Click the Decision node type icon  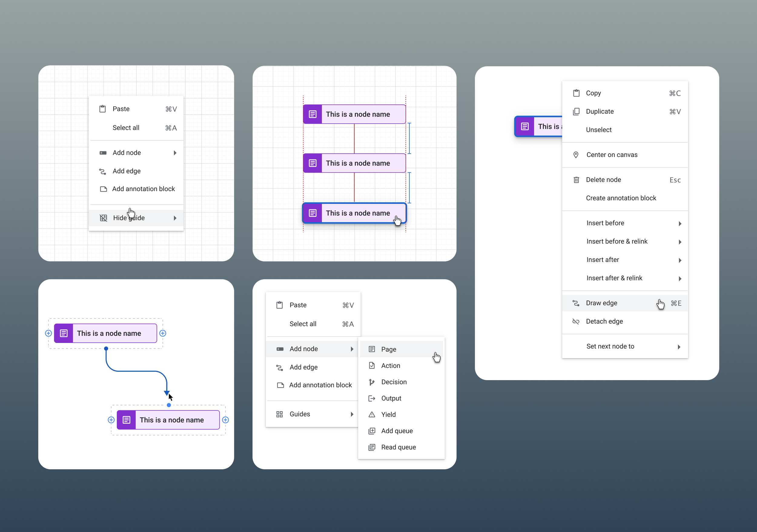[372, 382]
